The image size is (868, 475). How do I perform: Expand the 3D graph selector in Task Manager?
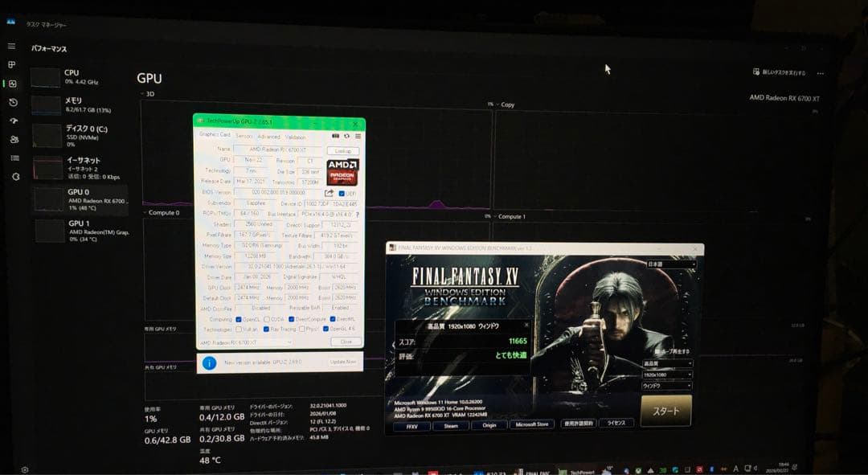(x=147, y=94)
